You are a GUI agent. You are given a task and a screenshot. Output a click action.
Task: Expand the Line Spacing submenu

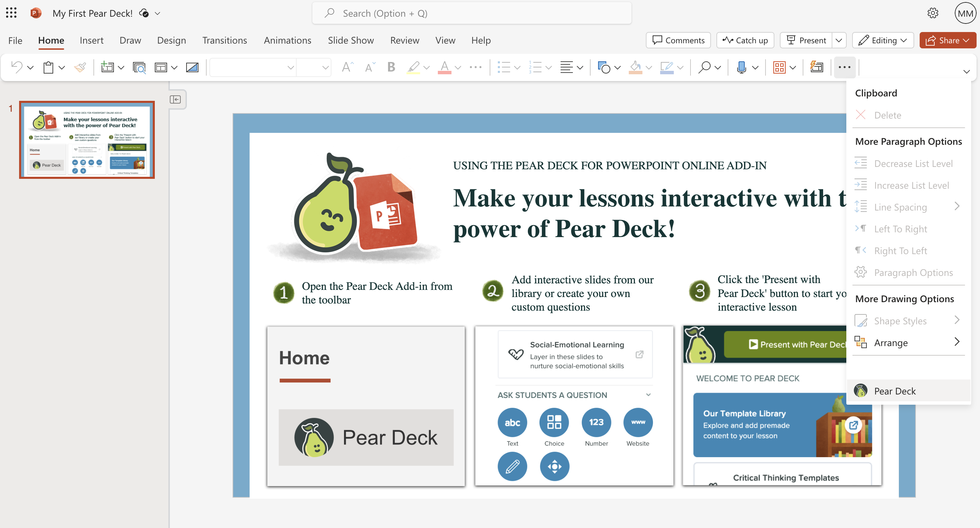(x=901, y=207)
